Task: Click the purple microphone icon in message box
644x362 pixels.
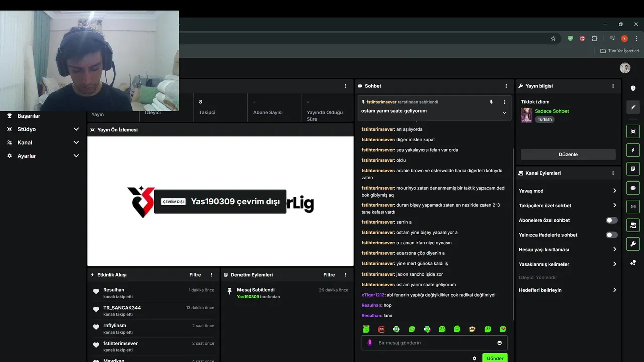Action: coord(370,343)
